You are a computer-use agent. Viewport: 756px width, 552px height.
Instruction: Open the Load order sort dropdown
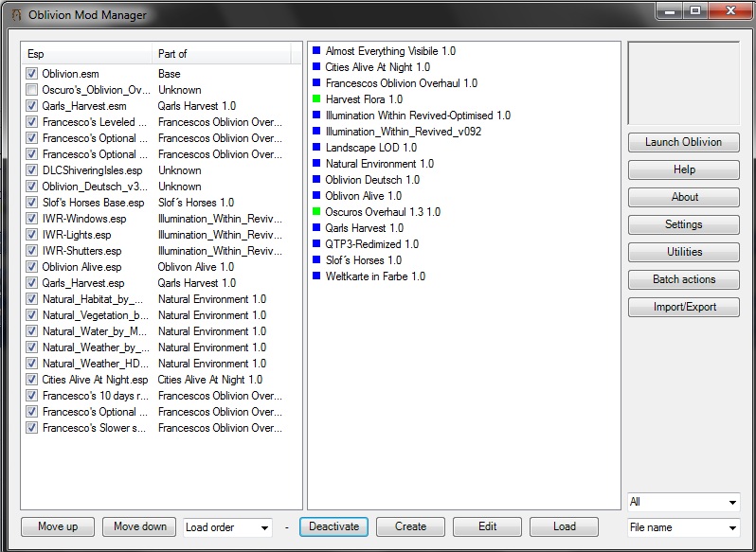pos(227,527)
